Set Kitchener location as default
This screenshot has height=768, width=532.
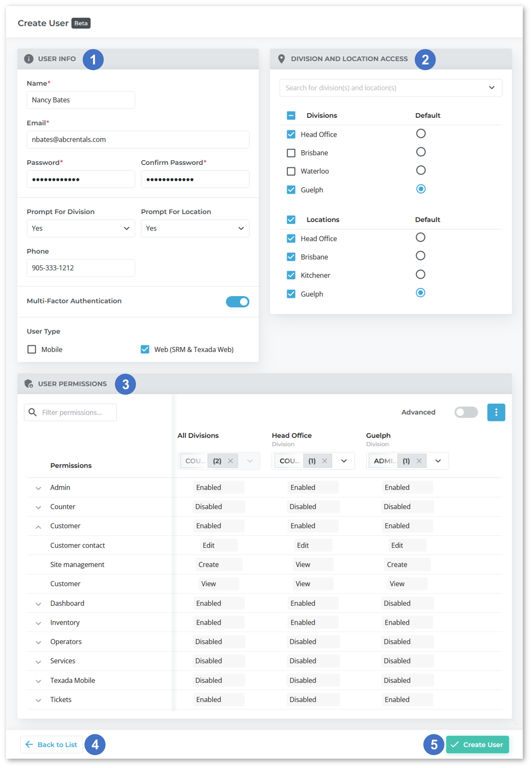click(x=420, y=274)
